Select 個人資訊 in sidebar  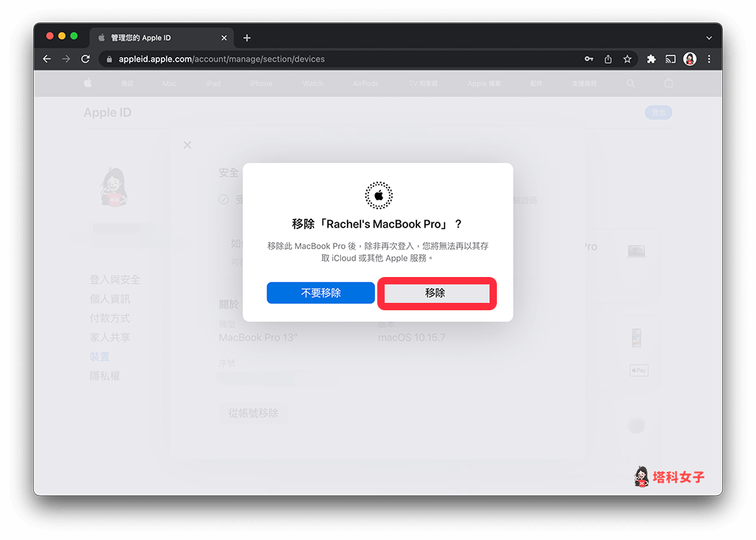(110, 298)
